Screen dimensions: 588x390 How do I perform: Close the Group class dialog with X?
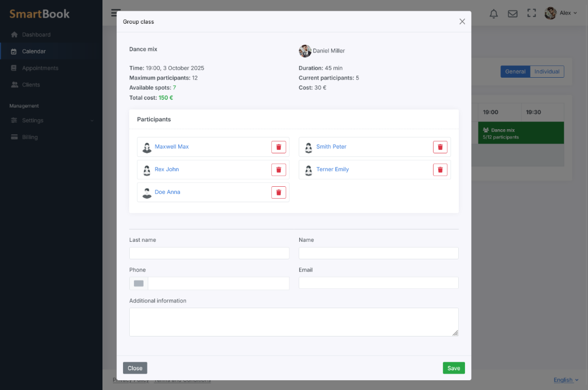pyautogui.click(x=462, y=22)
